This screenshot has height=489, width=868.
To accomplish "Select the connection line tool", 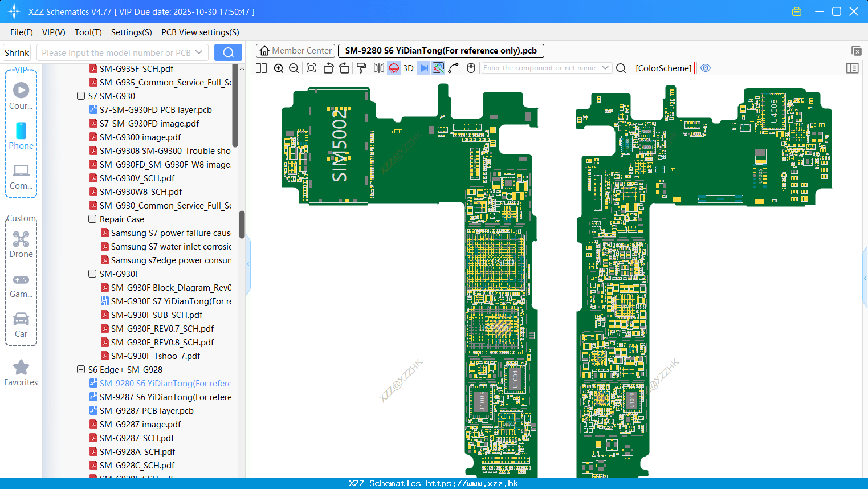I will (454, 68).
